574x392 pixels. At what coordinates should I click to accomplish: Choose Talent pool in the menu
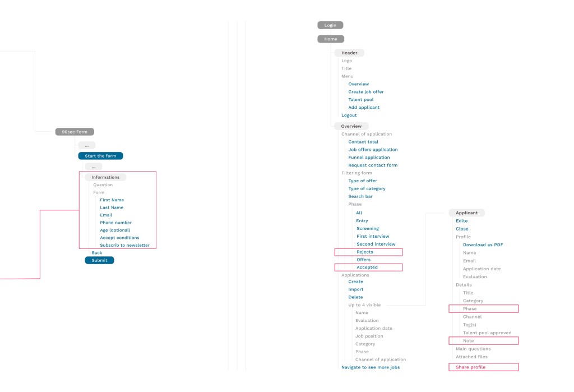click(x=361, y=100)
